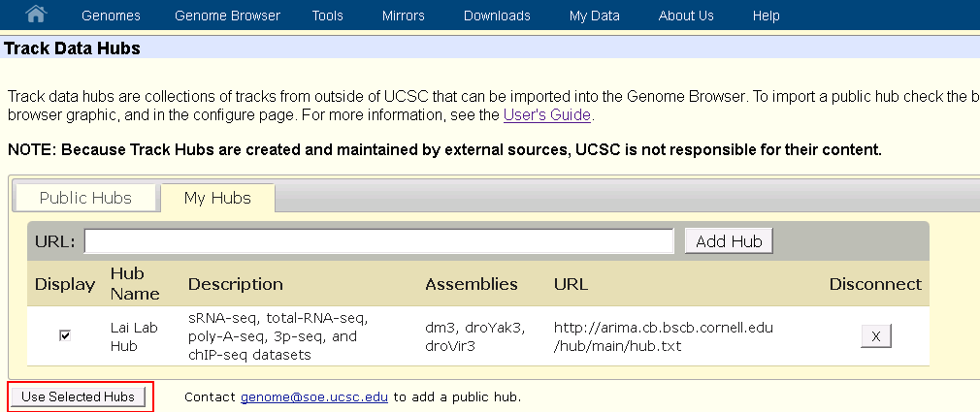Viewport: 980px width, 412px height.
Task: Open the Genome Browser menu
Action: click(227, 16)
